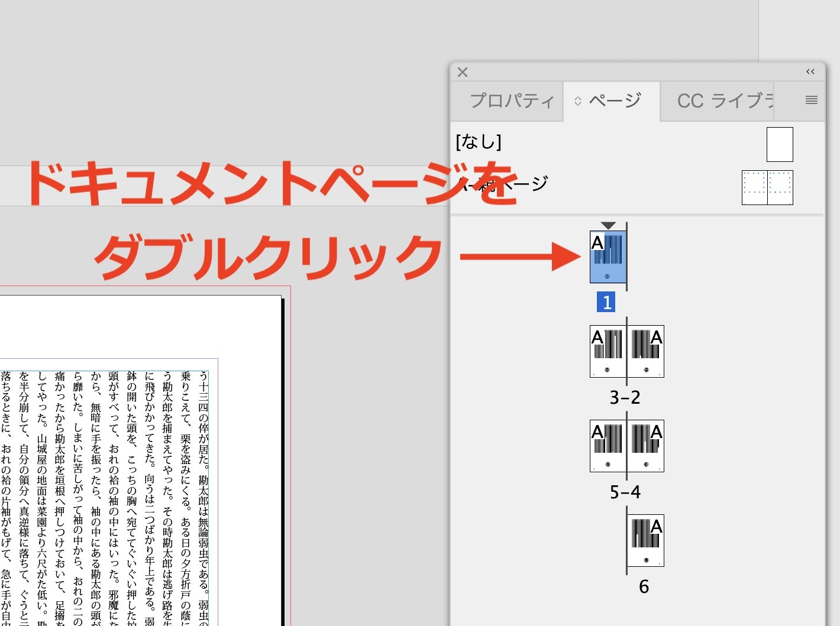
Task: Click the [なし] blank master thumbnail
Action: pyautogui.click(x=780, y=144)
